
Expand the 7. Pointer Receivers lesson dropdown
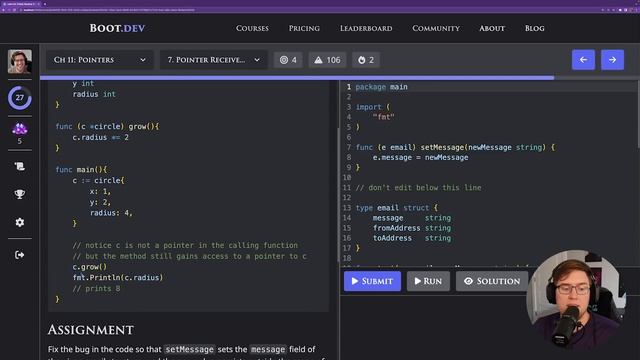point(213,60)
